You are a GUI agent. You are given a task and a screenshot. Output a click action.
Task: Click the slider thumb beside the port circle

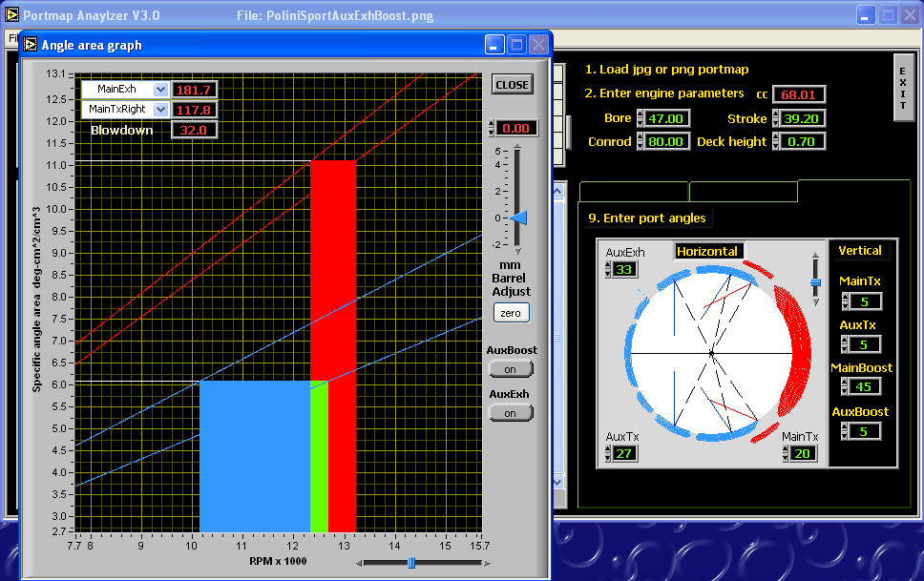[x=815, y=282]
